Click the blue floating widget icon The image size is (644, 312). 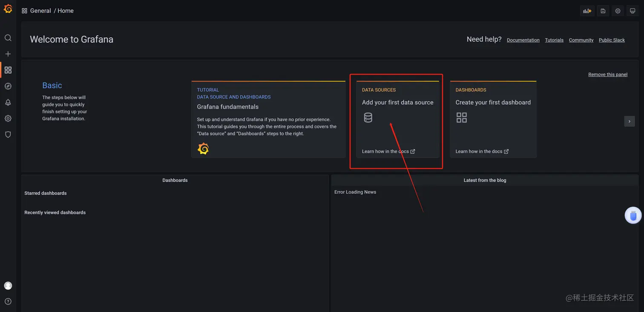(x=633, y=216)
